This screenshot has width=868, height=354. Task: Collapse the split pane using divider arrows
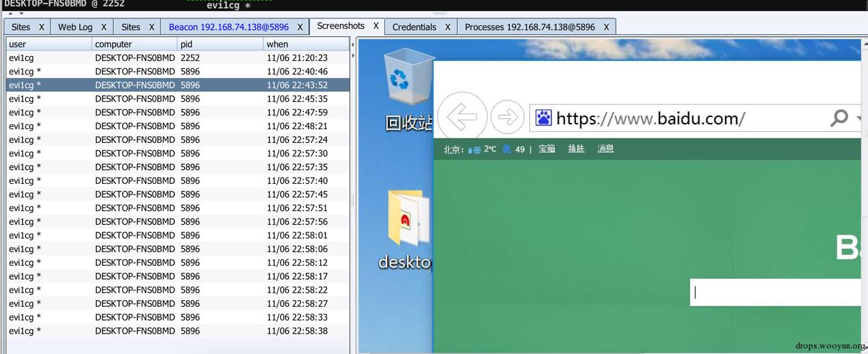(353, 44)
